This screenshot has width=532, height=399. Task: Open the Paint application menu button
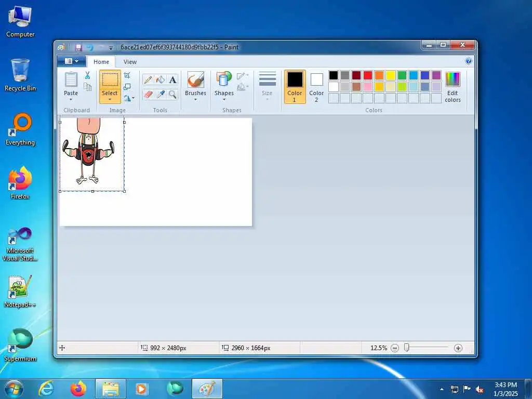point(72,61)
